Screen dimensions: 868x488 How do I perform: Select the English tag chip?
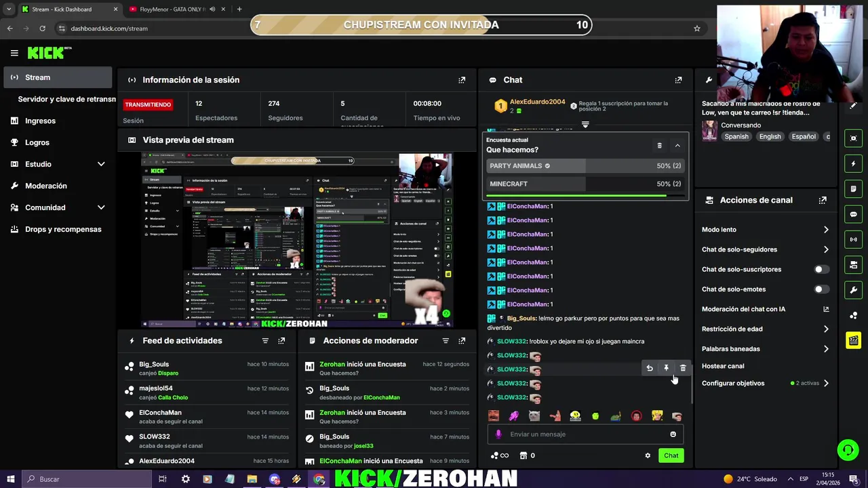pyautogui.click(x=770, y=136)
